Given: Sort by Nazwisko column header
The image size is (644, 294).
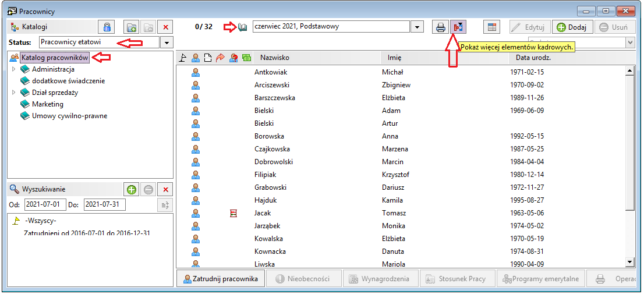Looking at the screenshot, I should [275, 58].
